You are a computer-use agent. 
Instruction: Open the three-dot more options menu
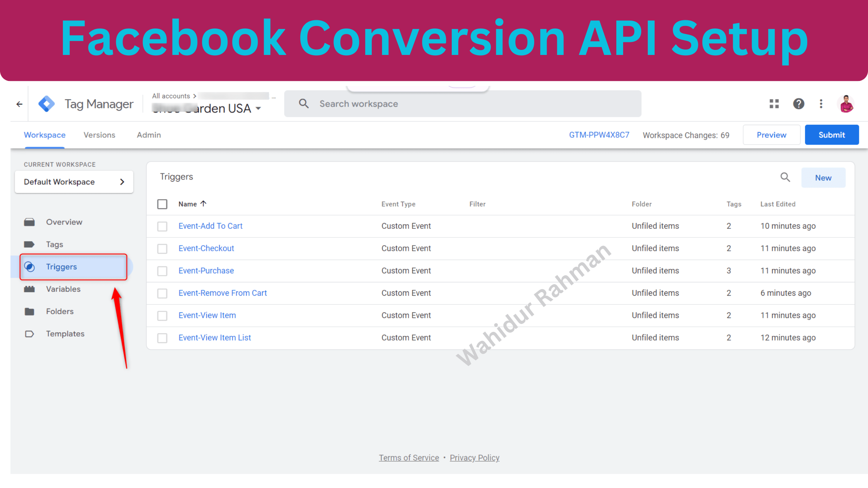click(821, 104)
